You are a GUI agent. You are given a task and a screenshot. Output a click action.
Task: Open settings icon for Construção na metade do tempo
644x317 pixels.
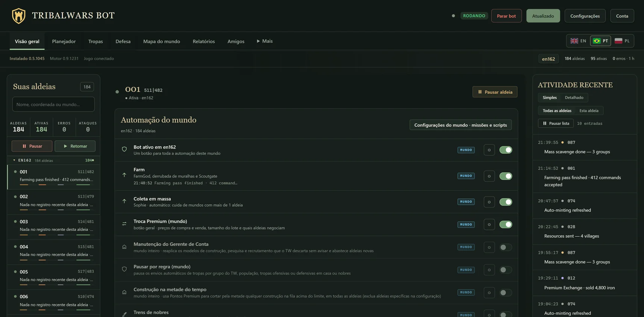click(x=489, y=293)
